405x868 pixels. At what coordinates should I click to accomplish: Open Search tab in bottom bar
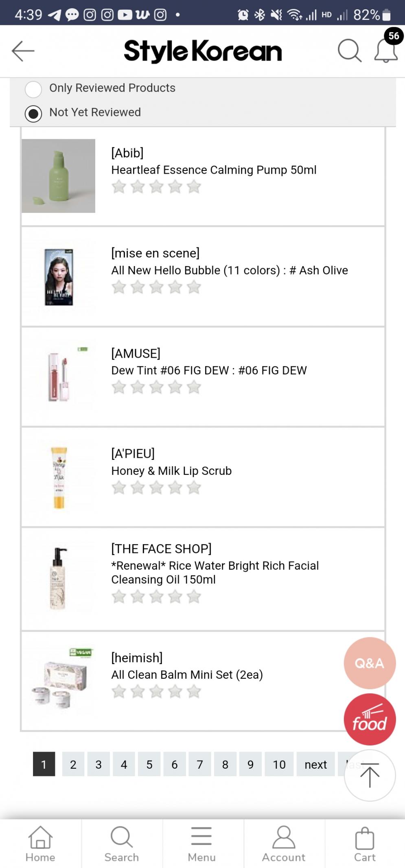click(x=121, y=844)
